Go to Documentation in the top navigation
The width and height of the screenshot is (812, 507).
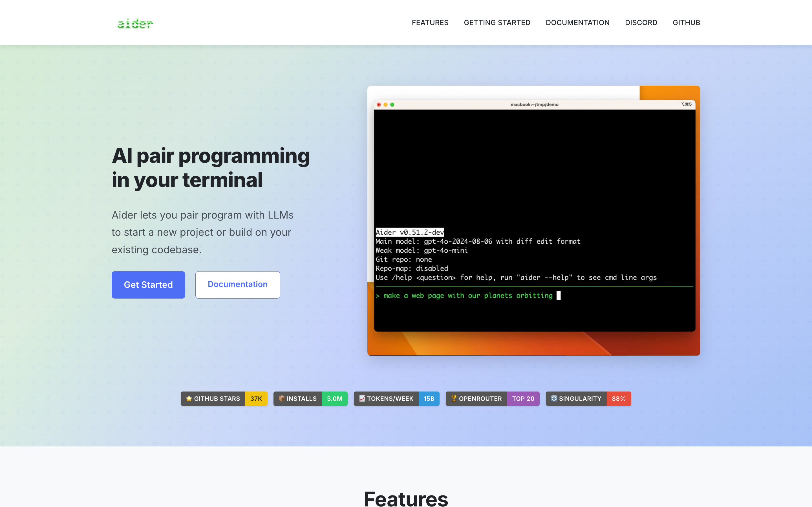[577, 23]
